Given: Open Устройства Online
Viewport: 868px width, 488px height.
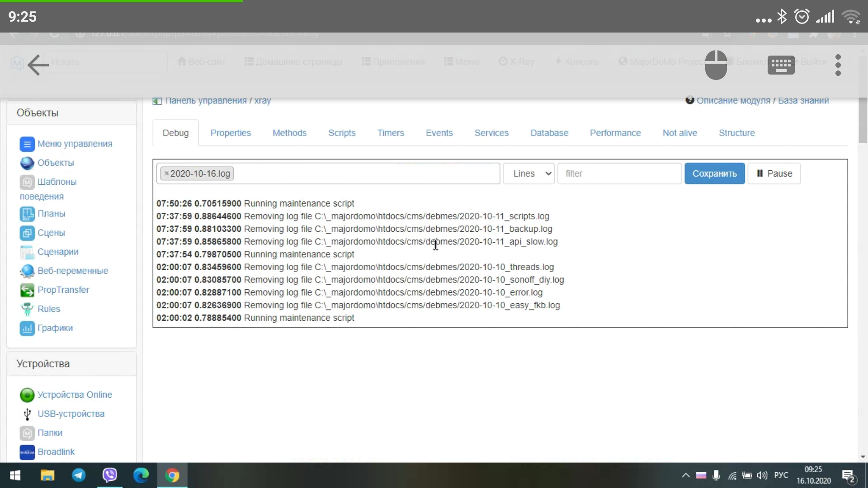Looking at the screenshot, I should coord(75,394).
